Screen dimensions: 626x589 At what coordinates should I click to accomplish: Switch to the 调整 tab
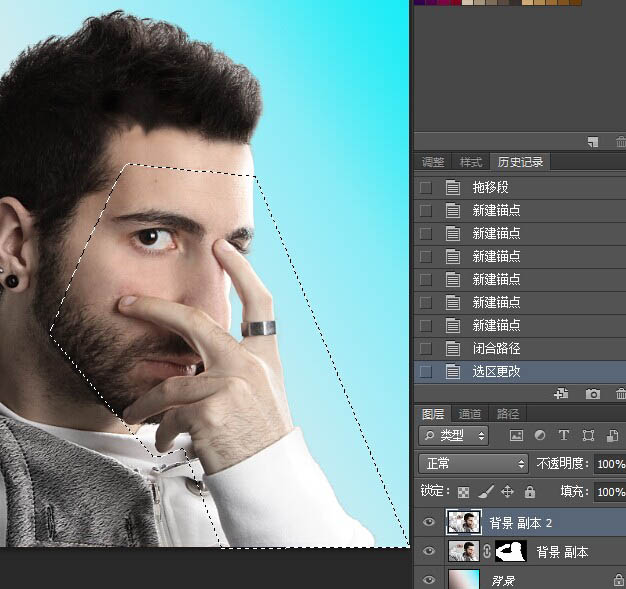(433, 162)
